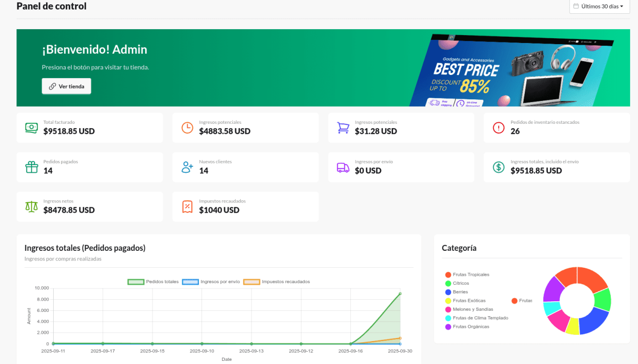Click the Ingresos netos balance scale icon

tap(31, 206)
